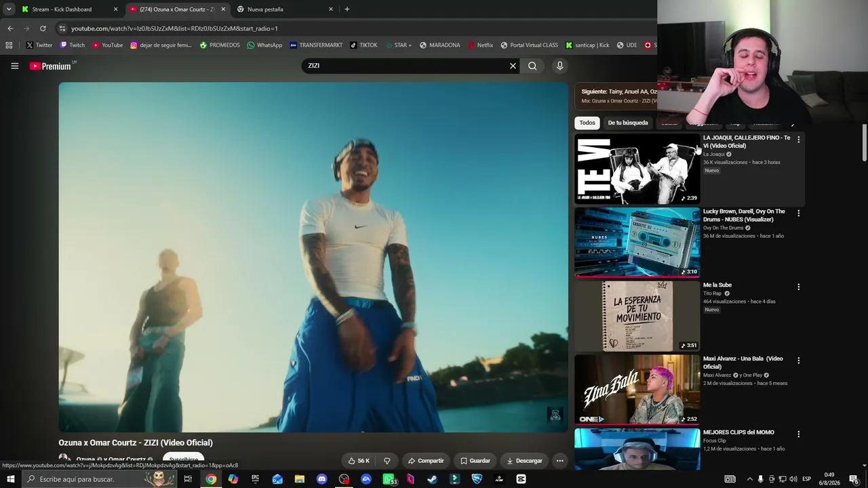Start voice search with the microphone
868x488 pixels.
click(x=559, y=66)
